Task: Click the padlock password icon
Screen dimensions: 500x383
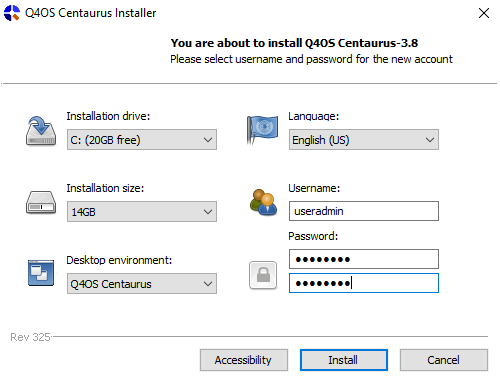Action: point(263,275)
